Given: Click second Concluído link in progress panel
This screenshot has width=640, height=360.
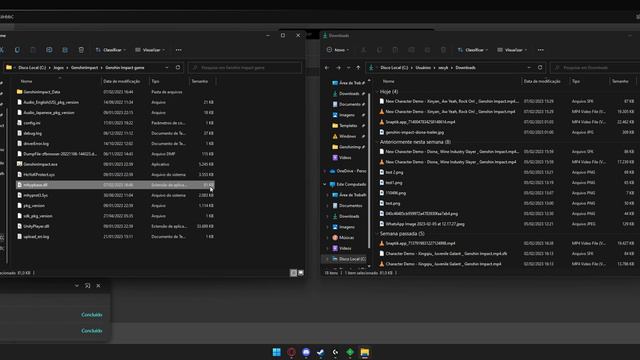Looking at the screenshot, I should (x=92, y=331).
